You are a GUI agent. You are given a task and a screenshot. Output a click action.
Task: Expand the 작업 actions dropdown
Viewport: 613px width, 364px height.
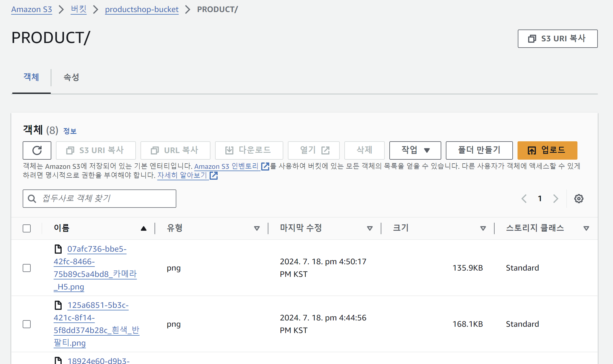(x=415, y=150)
